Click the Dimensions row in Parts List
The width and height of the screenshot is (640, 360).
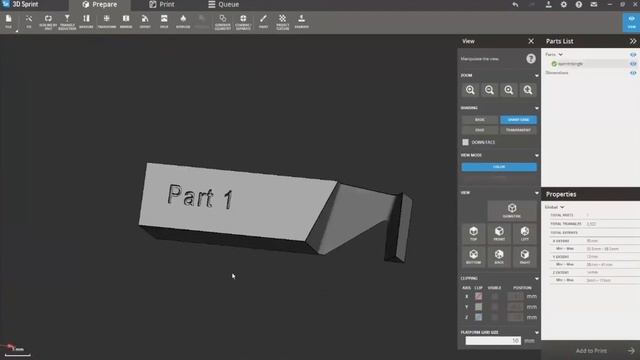(557, 73)
